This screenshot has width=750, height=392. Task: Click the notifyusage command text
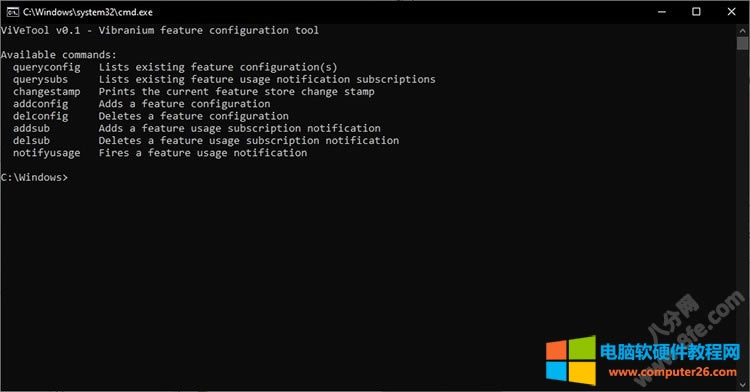tap(46, 153)
